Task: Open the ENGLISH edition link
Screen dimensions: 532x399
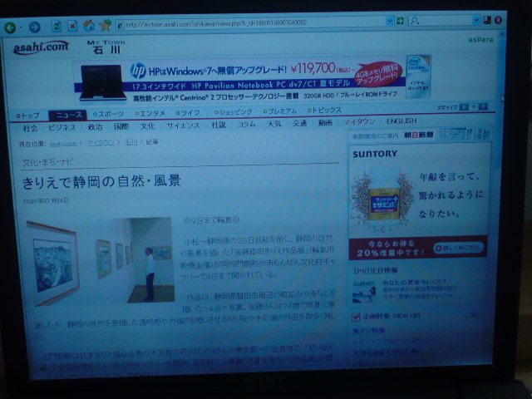Action: coord(401,121)
